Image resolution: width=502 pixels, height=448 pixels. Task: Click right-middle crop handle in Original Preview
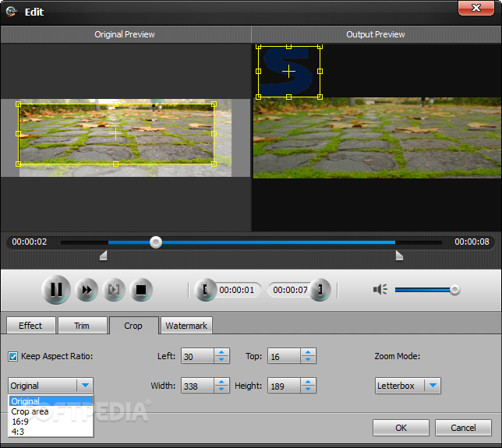coord(214,134)
